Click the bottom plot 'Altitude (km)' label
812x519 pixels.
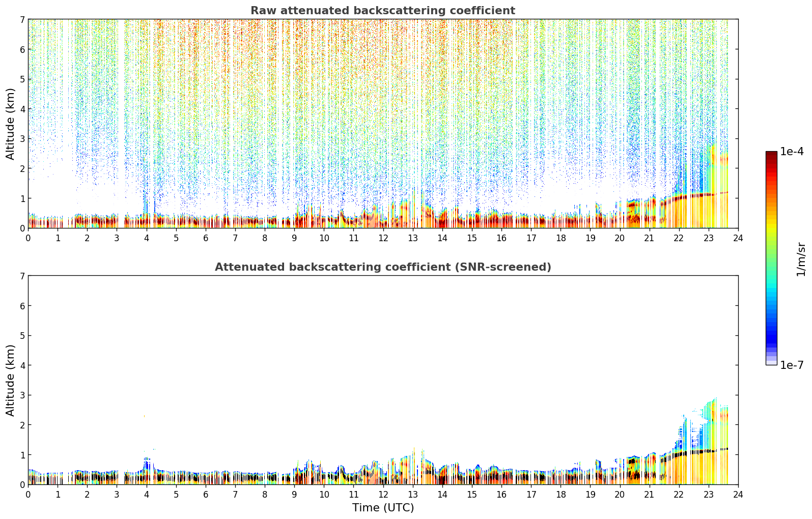(11, 380)
